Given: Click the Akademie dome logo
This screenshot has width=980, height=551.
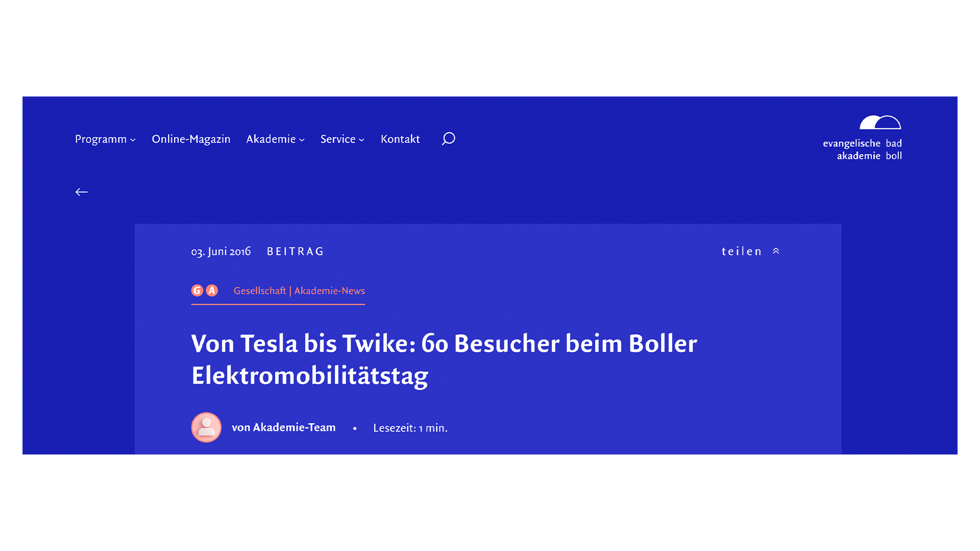Looking at the screenshot, I should 880,122.
